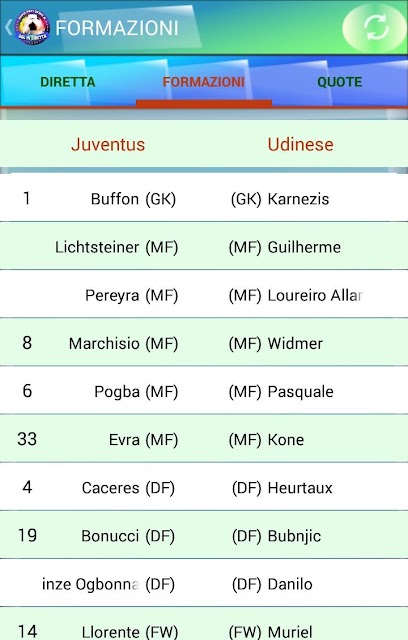Select Heurtaux defender entry
Image resolution: width=408 pixels, height=640 pixels.
[282, 488]
